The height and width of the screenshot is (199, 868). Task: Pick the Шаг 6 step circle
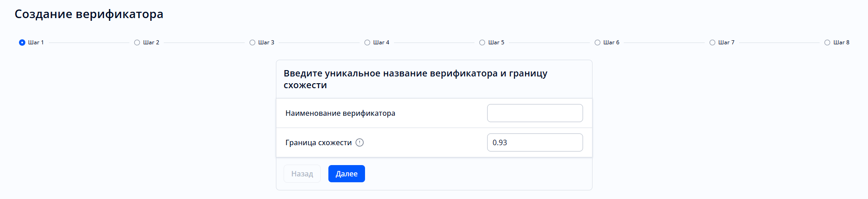click(598, 43)
